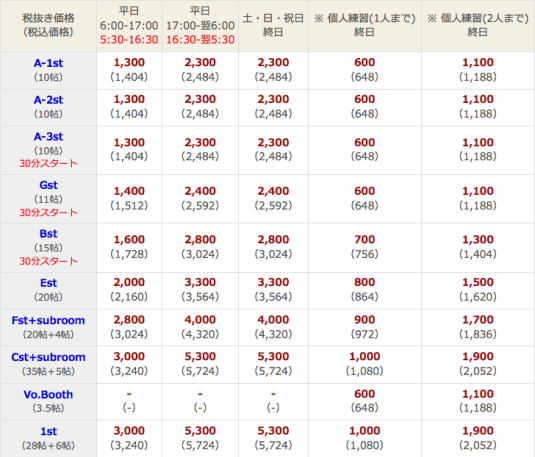
Task: Open the Vo.Booth link
Action: [48, 395]
